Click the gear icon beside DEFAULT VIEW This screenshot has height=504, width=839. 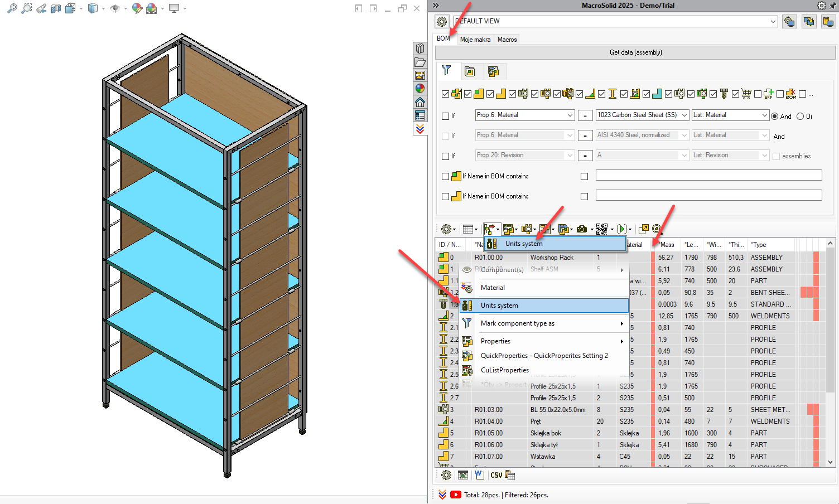coord(442,22)
